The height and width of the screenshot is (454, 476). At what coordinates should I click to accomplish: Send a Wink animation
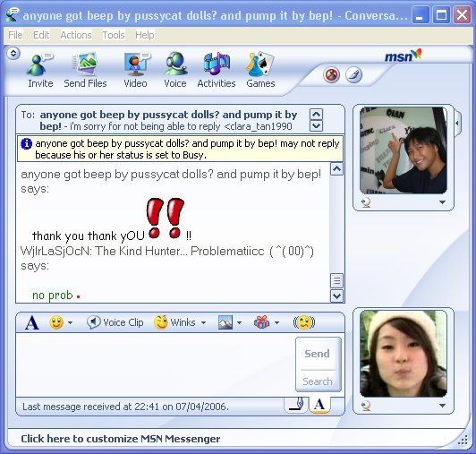(174, 322)
